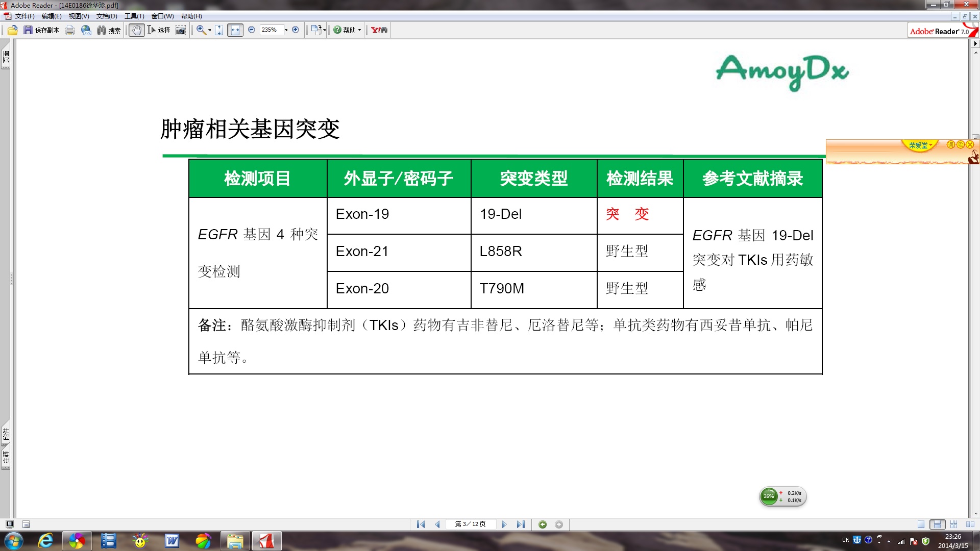Click hide toolbars icon in status bar
980x551 pixels.
tap(26, 524)
